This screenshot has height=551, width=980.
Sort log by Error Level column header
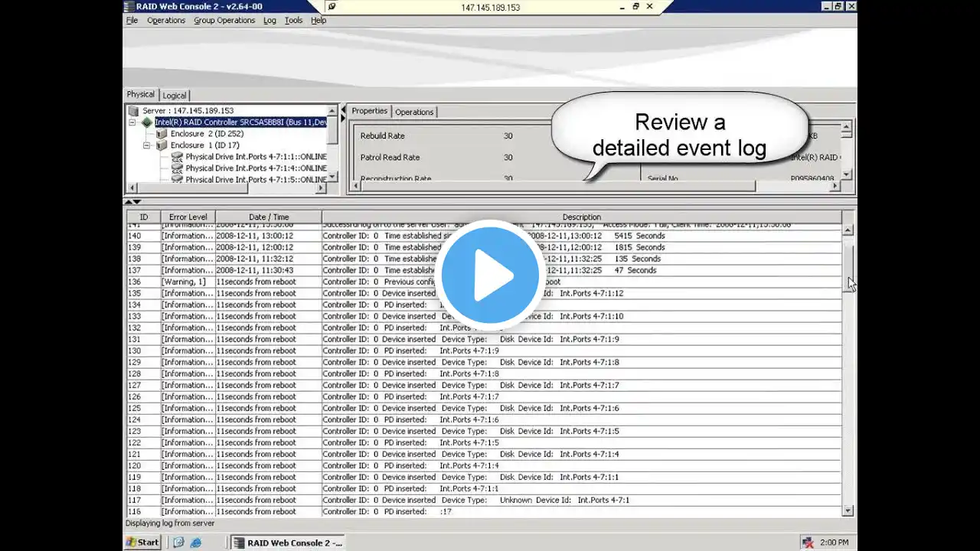[x=188, y=217]
